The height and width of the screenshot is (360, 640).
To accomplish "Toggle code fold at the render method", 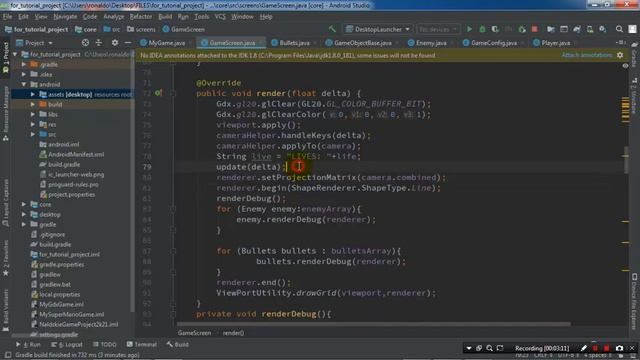I will pyautogui.click(x=173, y=93).
